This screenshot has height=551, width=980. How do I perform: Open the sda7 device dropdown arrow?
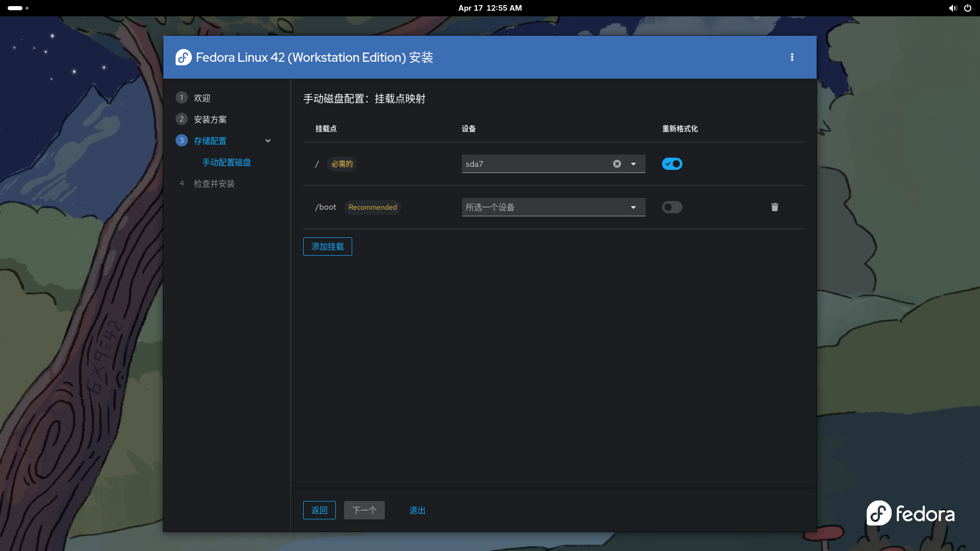pos(633,164)
